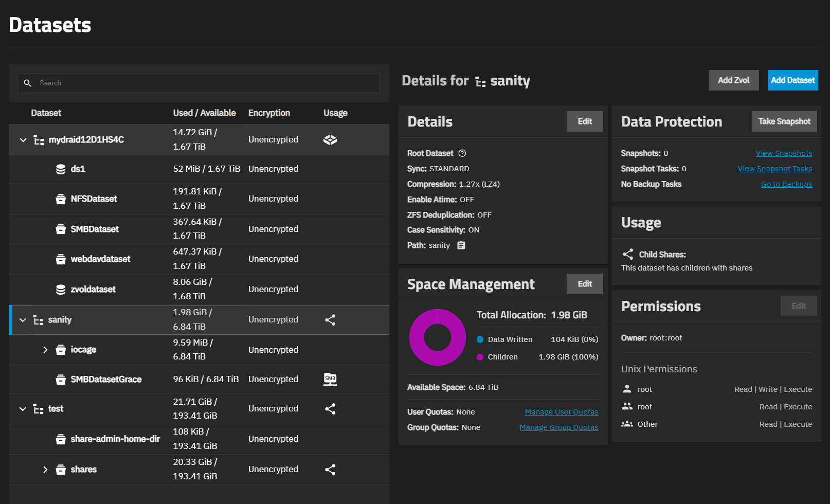
Task: Click the zvol icon beside zvoldataset
Action: 60,289
